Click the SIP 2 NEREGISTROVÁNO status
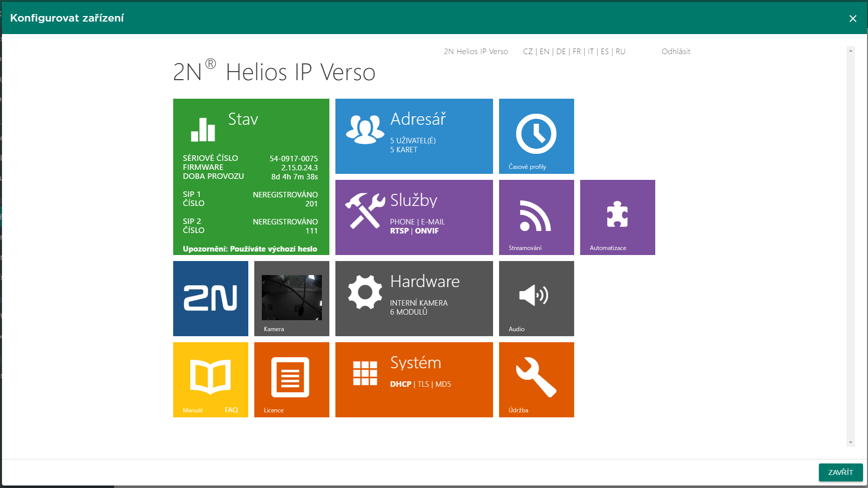This screenshot has height=488, width=868. pyautogui.click(x=285, y=221)
